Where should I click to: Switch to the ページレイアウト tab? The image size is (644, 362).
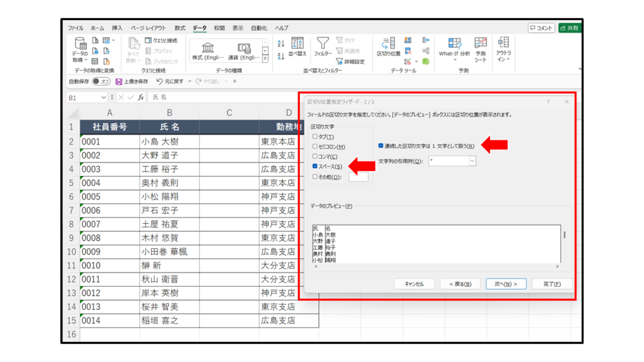tap(148, 28)
